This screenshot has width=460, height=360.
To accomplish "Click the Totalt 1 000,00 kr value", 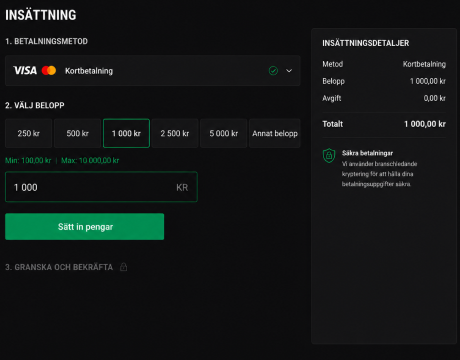I will pos(425,124).
